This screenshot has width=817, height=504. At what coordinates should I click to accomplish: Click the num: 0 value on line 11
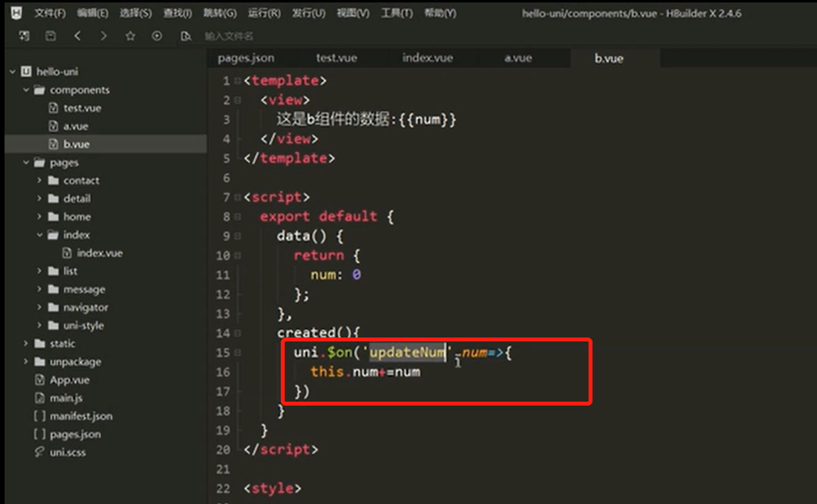356,275
